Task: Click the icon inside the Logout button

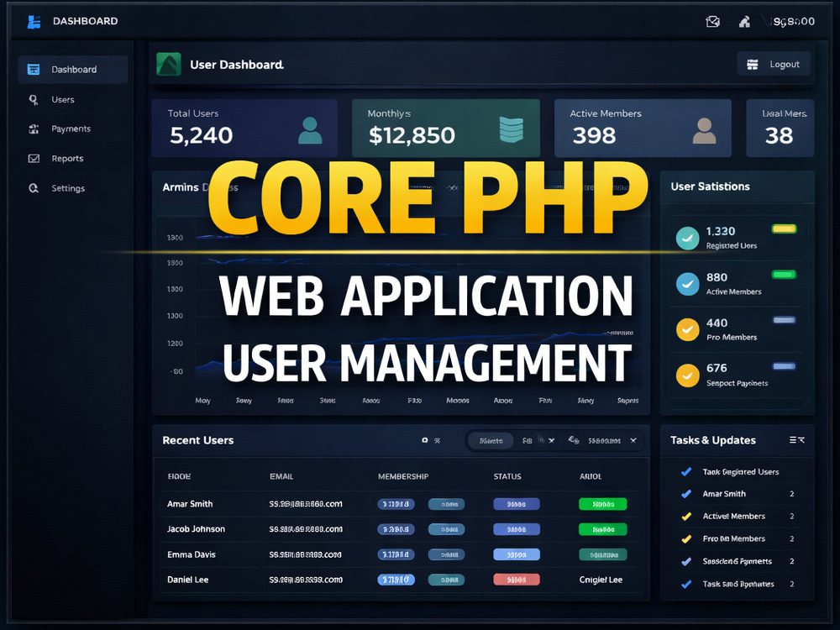Action: tap(752, 65)
